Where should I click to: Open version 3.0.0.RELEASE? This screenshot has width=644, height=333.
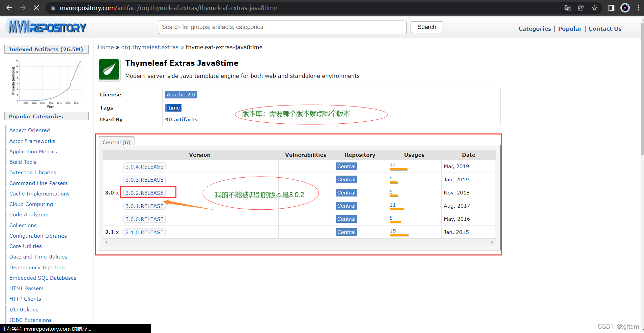point(144,219)
